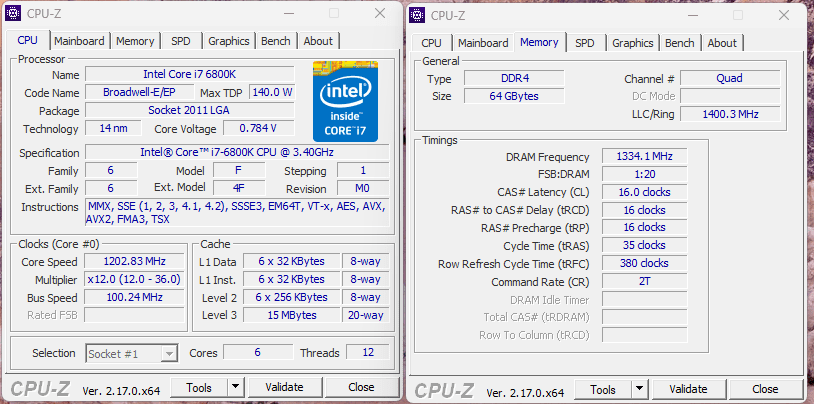Click the LLC/Ring value 1400.3 MHz
The height and width of the screenshot is (404, 814).
(x=730, y=114)
